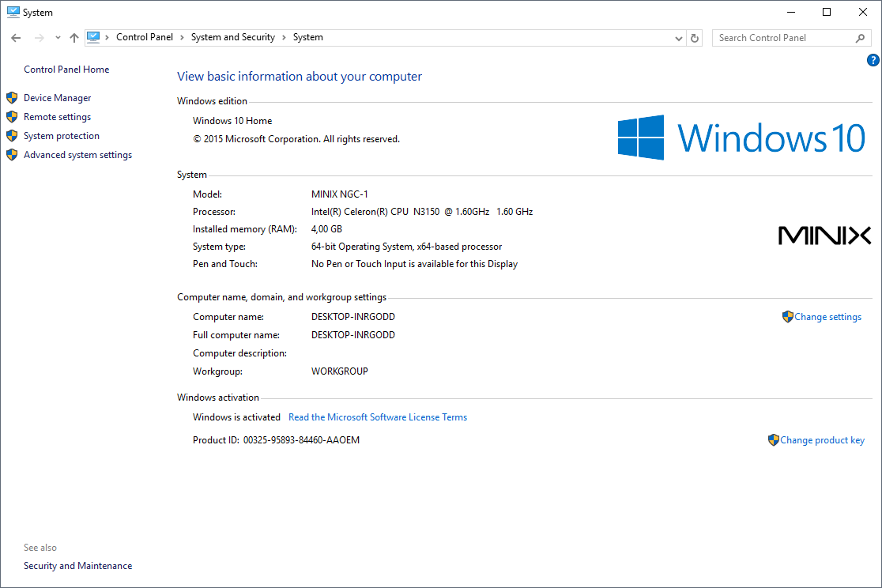
Task: Click shield icon beside Device Manager
Action: point(12,98)
